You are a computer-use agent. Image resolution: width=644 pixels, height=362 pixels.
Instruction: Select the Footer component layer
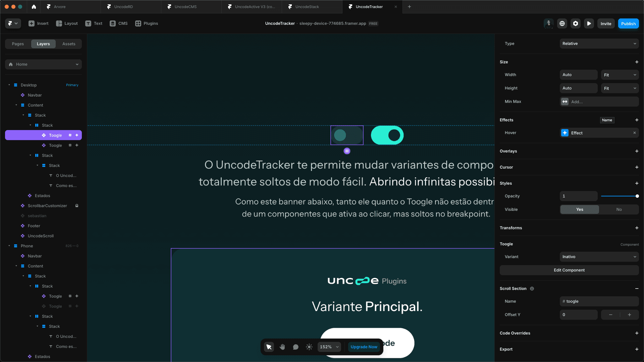(x=43, y=226)
